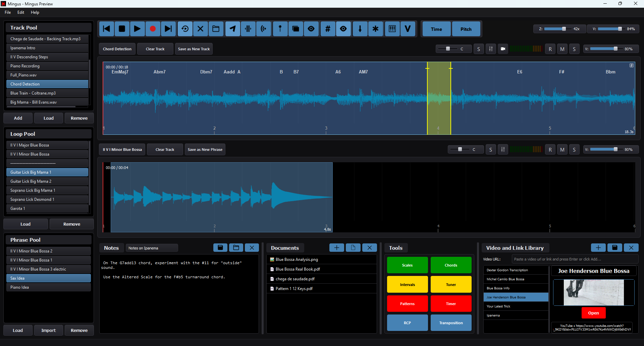Run Chord Detection on track
The image size is (644, 346).
tap(117, 49)
